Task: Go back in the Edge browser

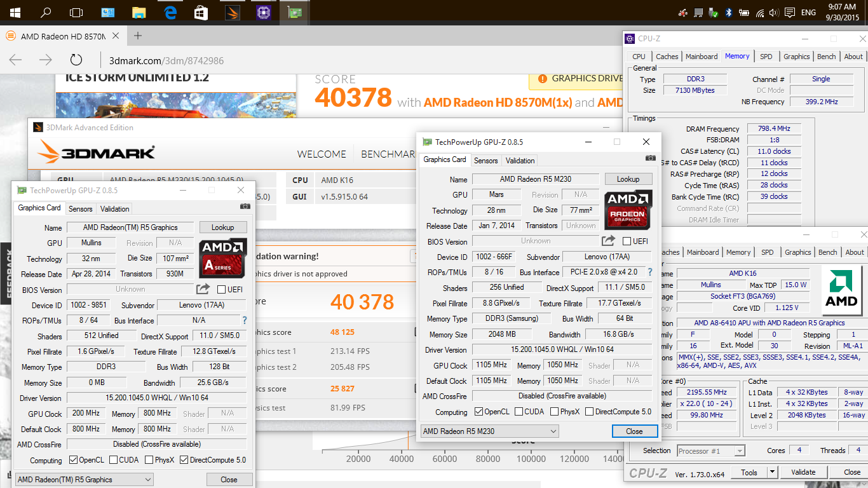Action: coord(15,60)
